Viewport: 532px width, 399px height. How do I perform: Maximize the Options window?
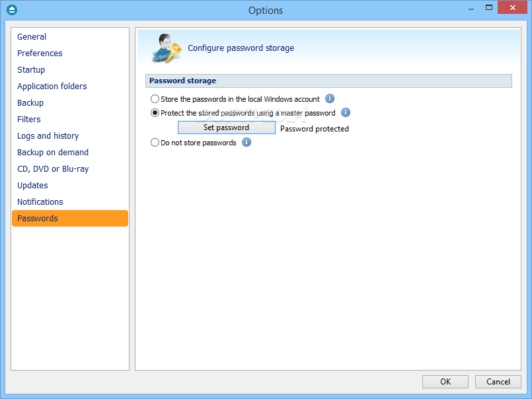(488, 7)
